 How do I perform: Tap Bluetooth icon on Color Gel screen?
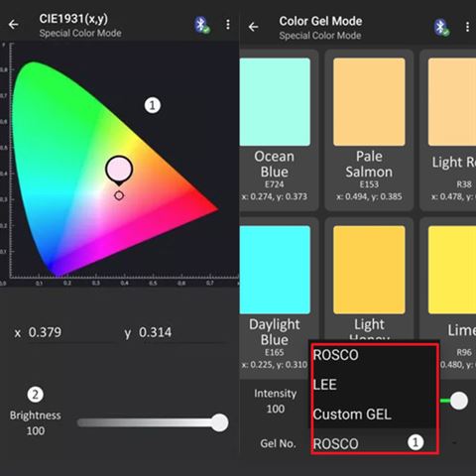click(441, 28)
